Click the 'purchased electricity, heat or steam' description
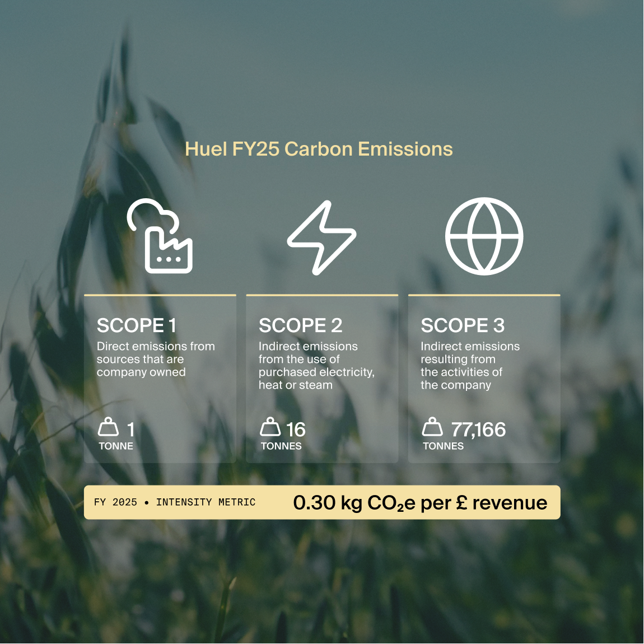The image size is (644, 644). [x=316, y=366]
